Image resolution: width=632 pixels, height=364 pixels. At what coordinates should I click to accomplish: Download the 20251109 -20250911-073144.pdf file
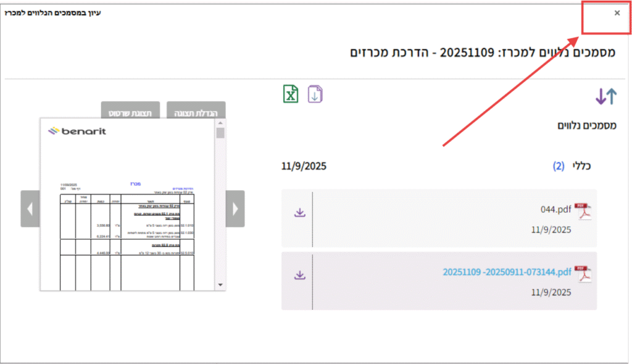point(299,275)
